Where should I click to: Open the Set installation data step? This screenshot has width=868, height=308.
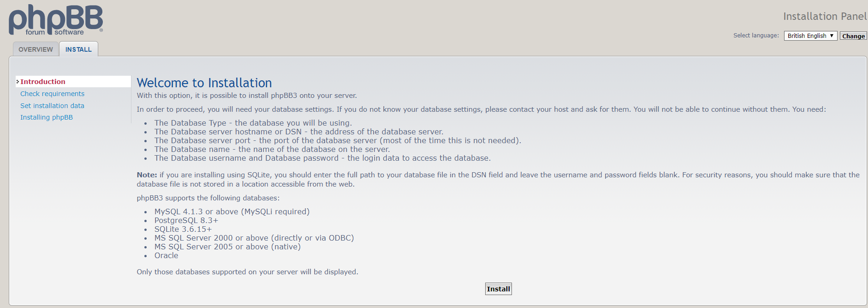52,106
